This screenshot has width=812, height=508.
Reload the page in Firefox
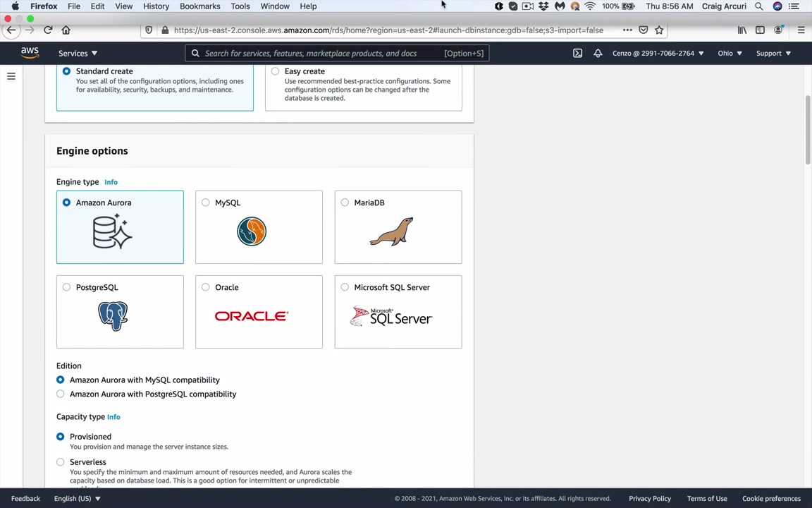(x=48, y=30)
